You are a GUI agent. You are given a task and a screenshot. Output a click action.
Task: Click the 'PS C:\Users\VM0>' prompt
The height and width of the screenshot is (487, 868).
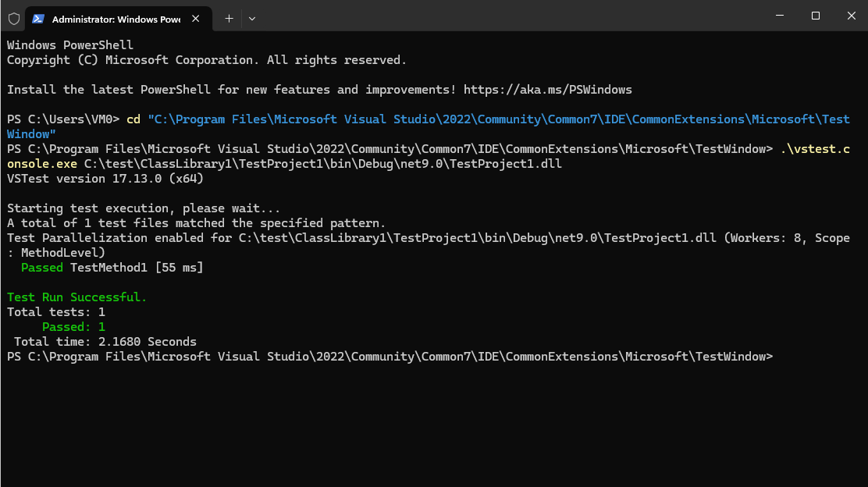point(63,119)
